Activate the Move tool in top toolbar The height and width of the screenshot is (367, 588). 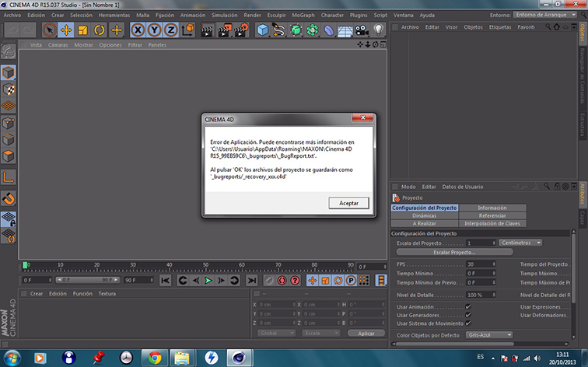coord(66,30)
